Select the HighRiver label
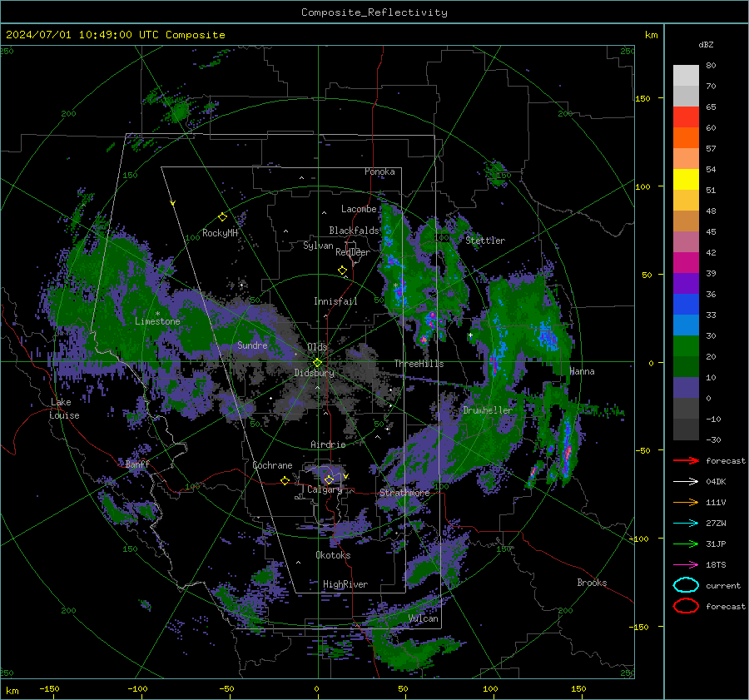 point(345,584)
